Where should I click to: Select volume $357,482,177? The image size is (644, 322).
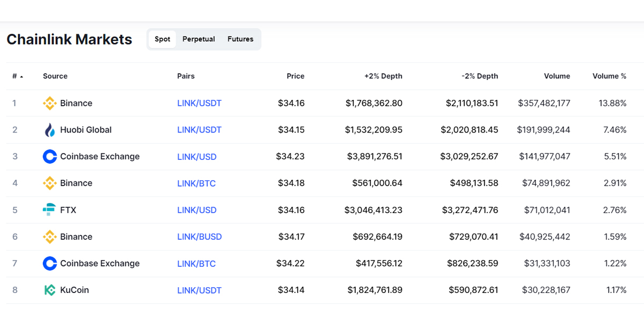tap(544, 103)
